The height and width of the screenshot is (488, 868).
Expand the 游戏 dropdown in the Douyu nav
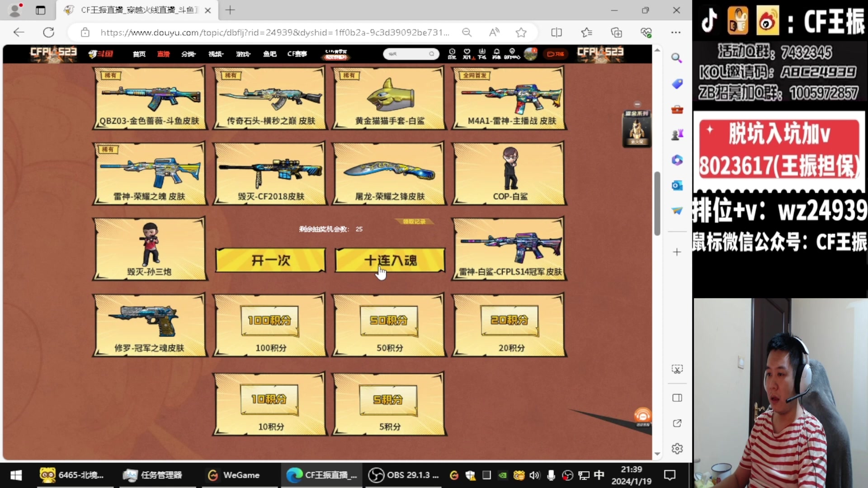[x=243, y=54]
